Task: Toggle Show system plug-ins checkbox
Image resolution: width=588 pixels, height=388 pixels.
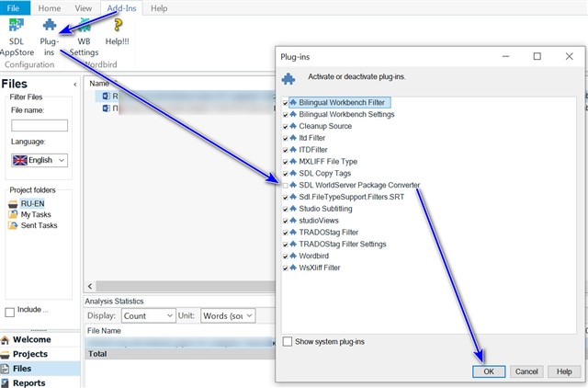Action: (x=288, y=341)
